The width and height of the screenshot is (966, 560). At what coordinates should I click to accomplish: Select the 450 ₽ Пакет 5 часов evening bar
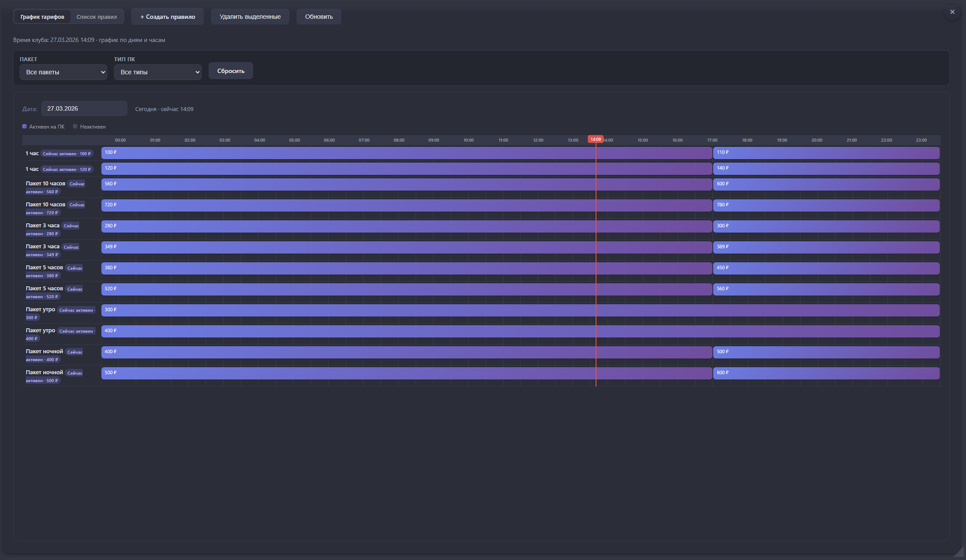click(x=826, y=268)
